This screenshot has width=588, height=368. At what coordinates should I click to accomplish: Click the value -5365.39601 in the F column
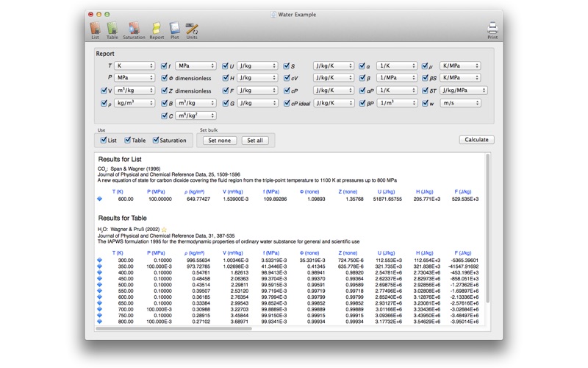coord(464,261)
